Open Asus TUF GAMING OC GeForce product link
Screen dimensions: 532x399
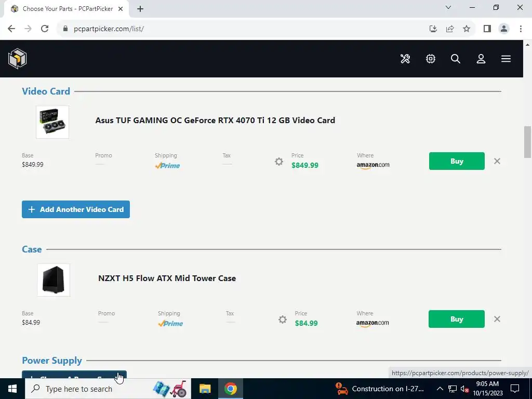pos(215,120)
